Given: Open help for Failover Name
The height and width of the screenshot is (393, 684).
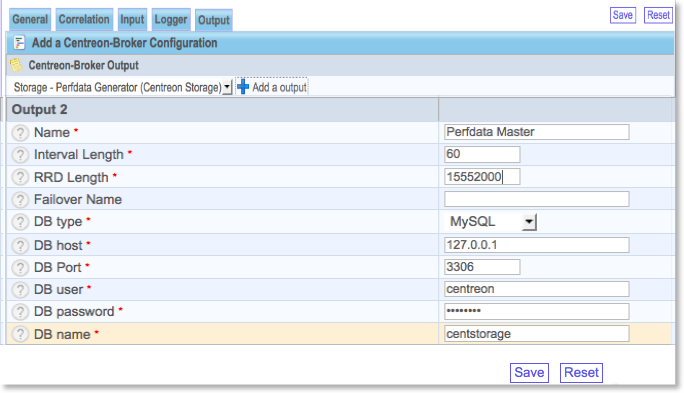Looking at the screenshot, I should click(x=20, y=199).
